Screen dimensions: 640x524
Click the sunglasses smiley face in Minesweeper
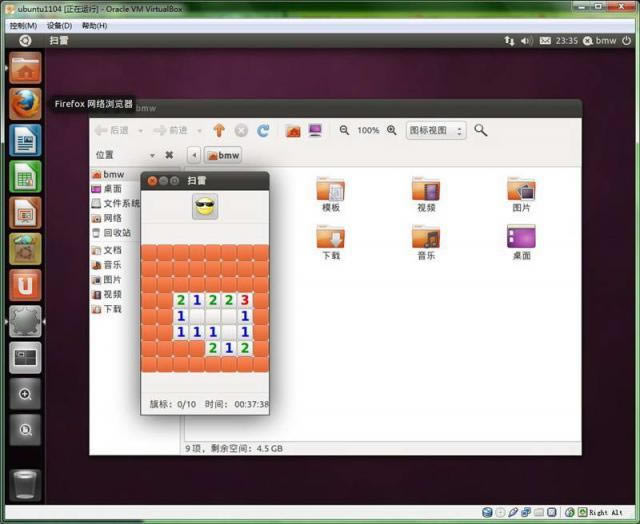coord(205,206)
